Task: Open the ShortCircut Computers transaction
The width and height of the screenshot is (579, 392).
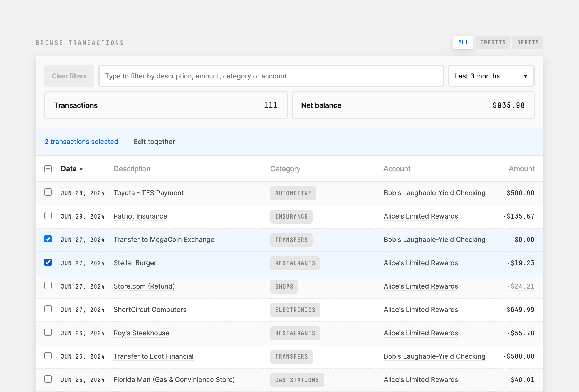Action: [150, 310]
